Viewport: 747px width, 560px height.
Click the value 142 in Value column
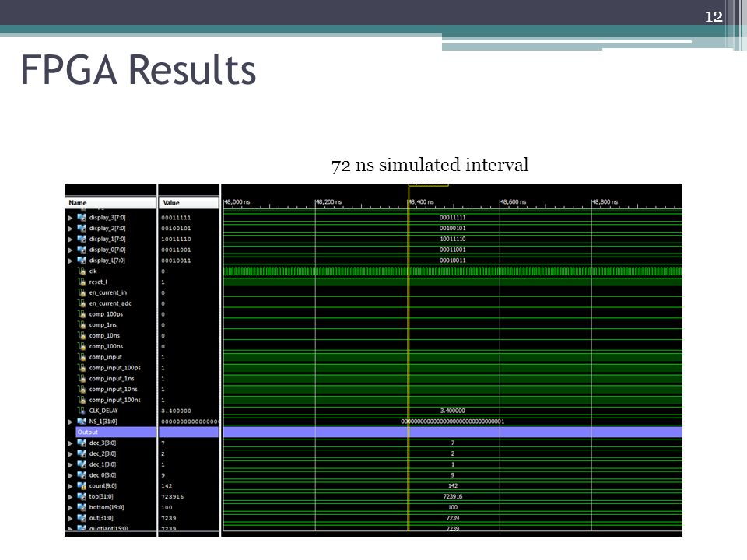pos(167,486)
